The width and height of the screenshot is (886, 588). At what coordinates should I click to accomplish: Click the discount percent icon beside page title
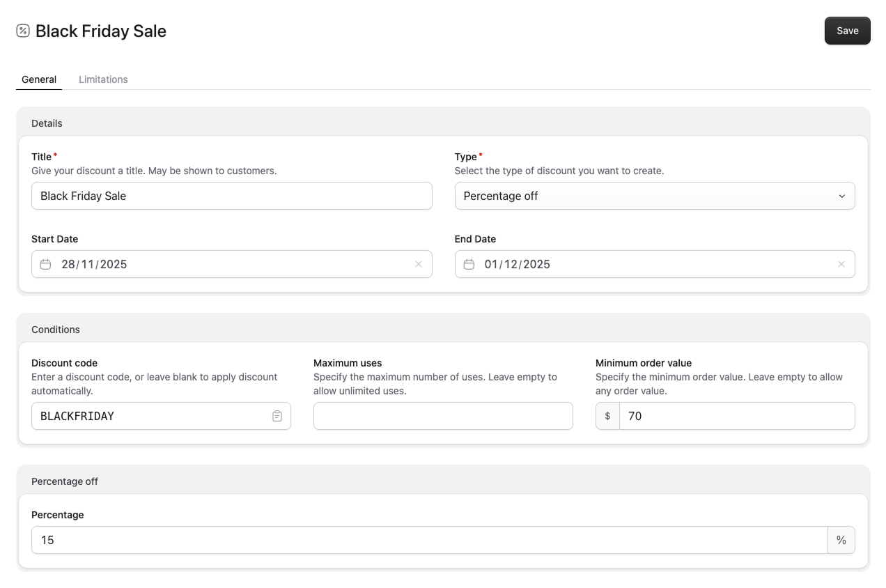23,31
